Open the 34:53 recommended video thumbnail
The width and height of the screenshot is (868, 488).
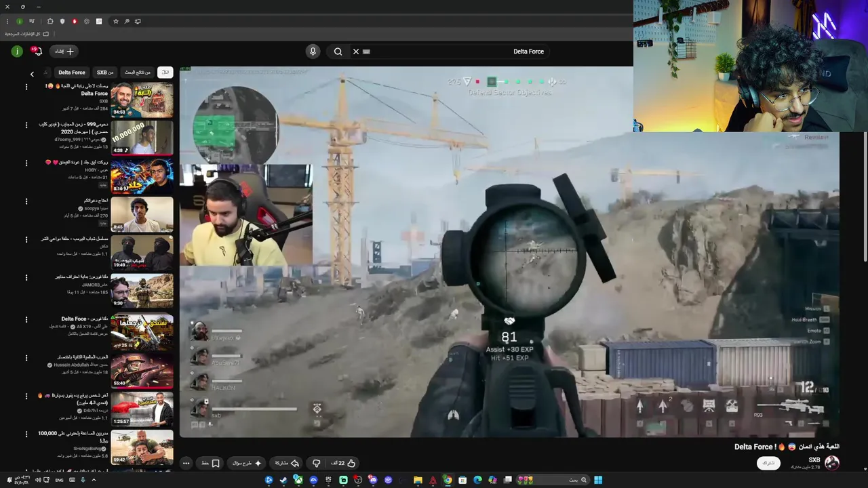coord(142,100)
